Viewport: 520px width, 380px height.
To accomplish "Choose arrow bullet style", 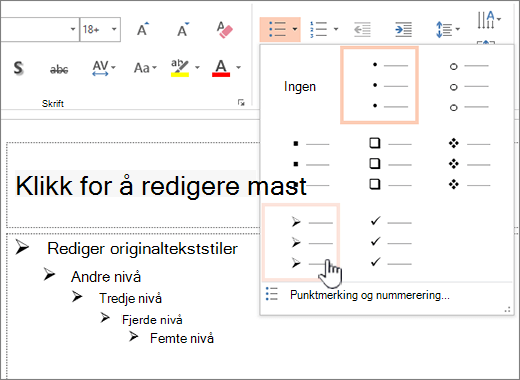I will pos(301,242).
